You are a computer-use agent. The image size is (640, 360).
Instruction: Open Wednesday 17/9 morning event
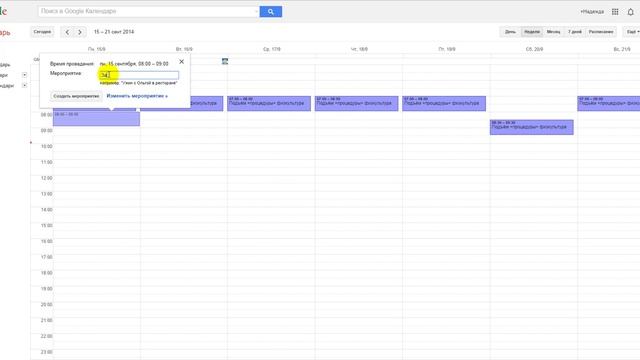(x=269, y=103)
